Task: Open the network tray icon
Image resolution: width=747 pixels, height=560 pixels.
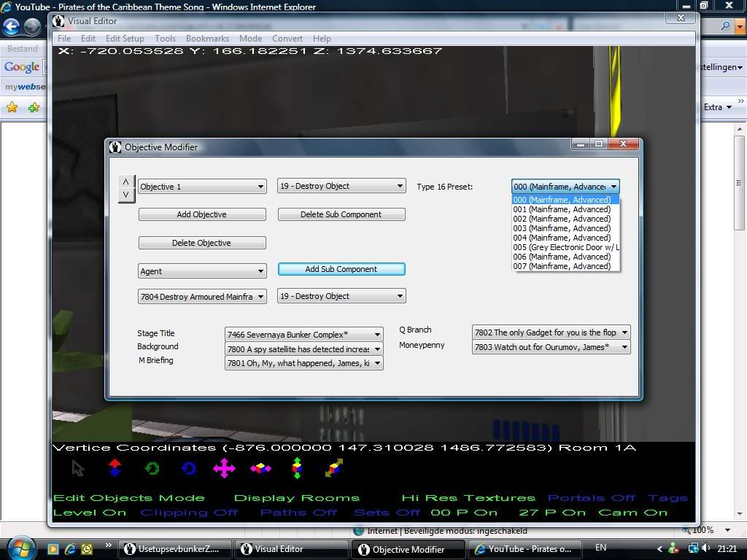Action: tap(693, 548)
